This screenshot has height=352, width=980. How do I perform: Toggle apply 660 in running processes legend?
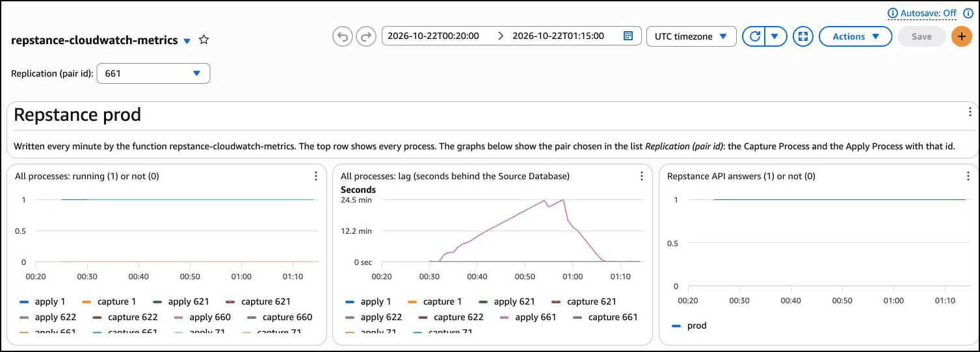202,317
